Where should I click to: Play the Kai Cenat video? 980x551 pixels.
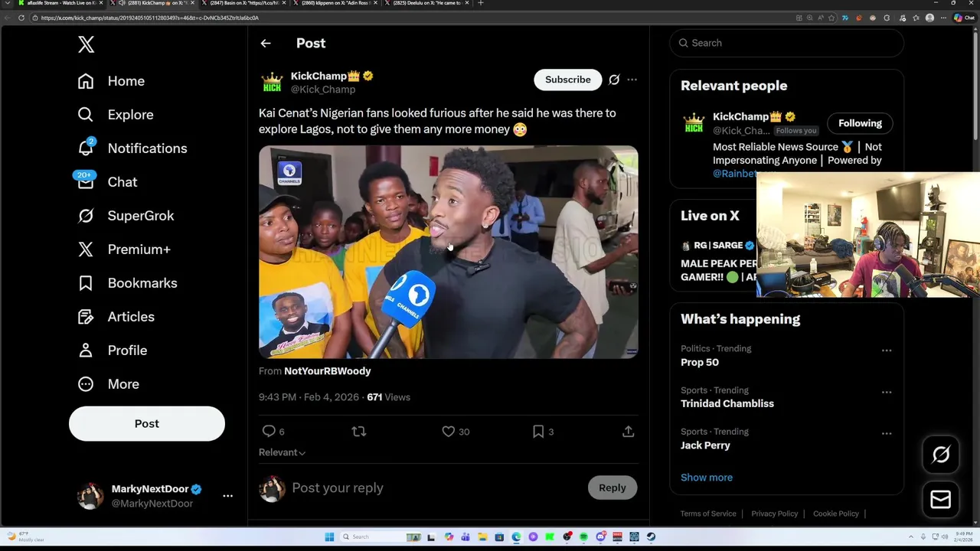449,252
